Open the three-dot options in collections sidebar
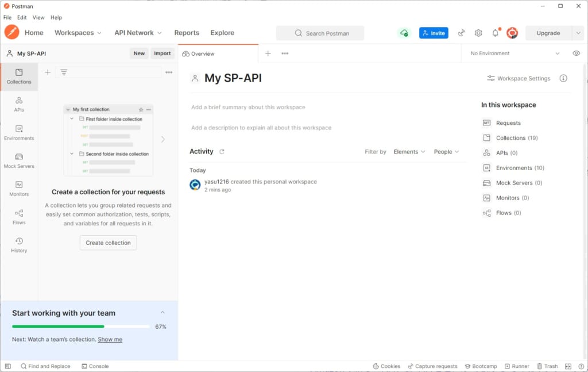This screenshot has height=372, width=588. [169, 72]
